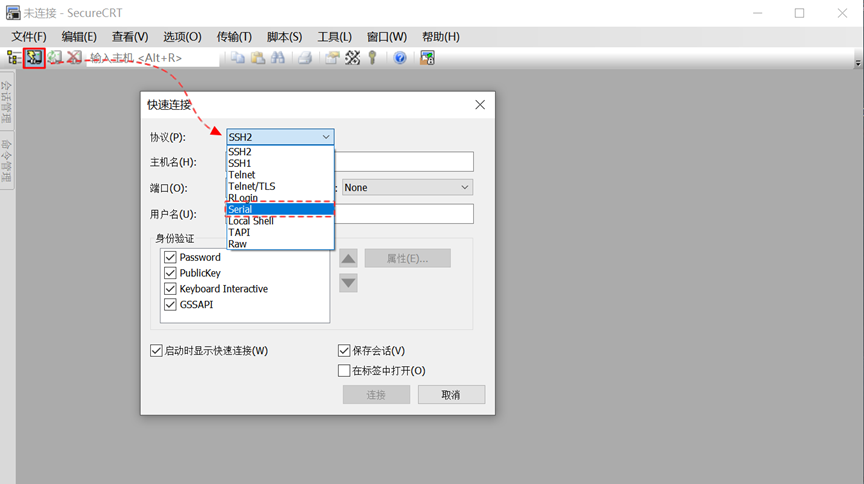
Task: Launch SecureFX from the toolbar icon
Action: (428, 57)
